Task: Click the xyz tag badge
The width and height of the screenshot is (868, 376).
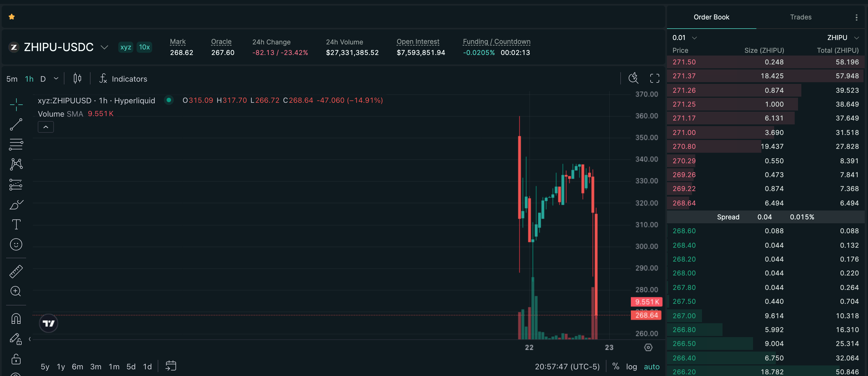Action: (x=126, y=47)
